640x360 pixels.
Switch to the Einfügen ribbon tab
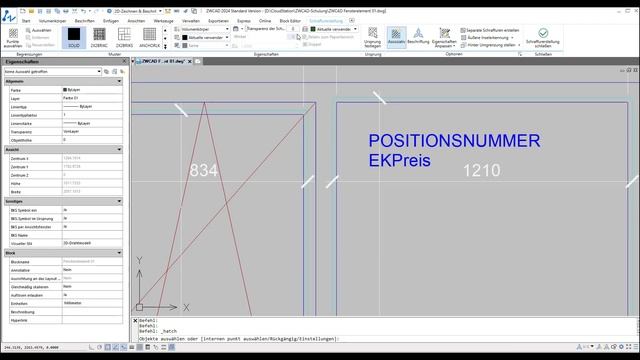(x=111, y=20)
